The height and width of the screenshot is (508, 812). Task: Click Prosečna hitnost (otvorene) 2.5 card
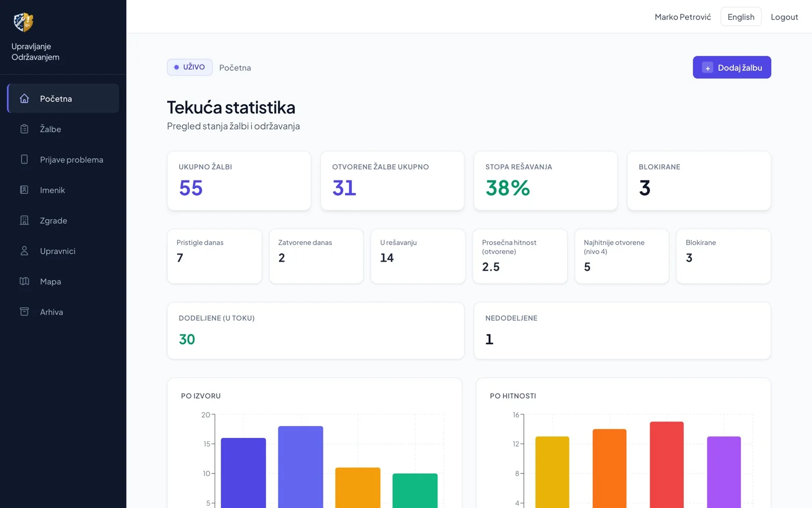pyautogui.click(x=520, y=256)
